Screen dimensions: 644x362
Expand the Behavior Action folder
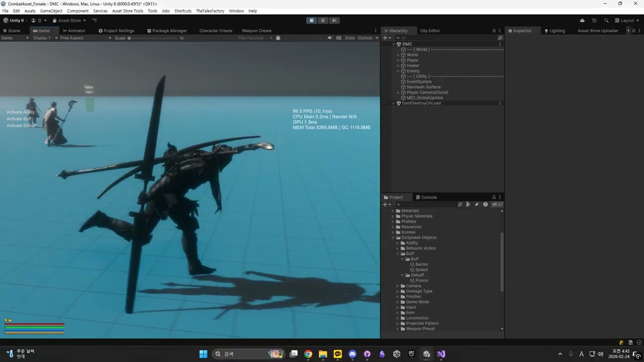[x=397, y=248]
